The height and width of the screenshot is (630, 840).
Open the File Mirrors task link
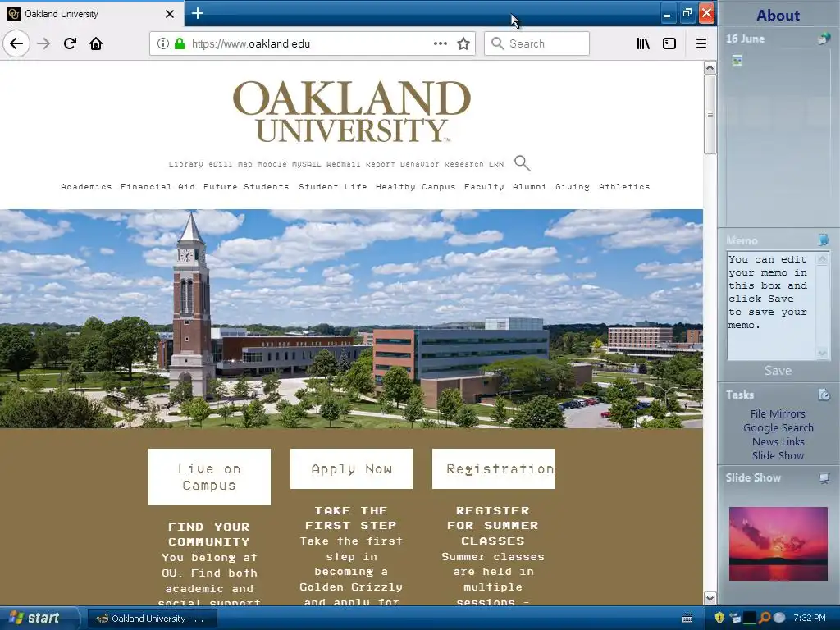point(778,413)
